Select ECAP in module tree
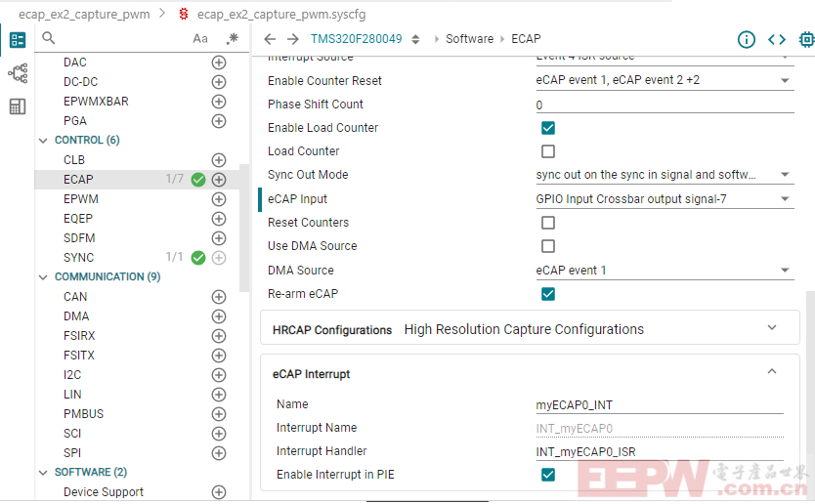Screen dimensions: 815x504 [x=78, y=180]
